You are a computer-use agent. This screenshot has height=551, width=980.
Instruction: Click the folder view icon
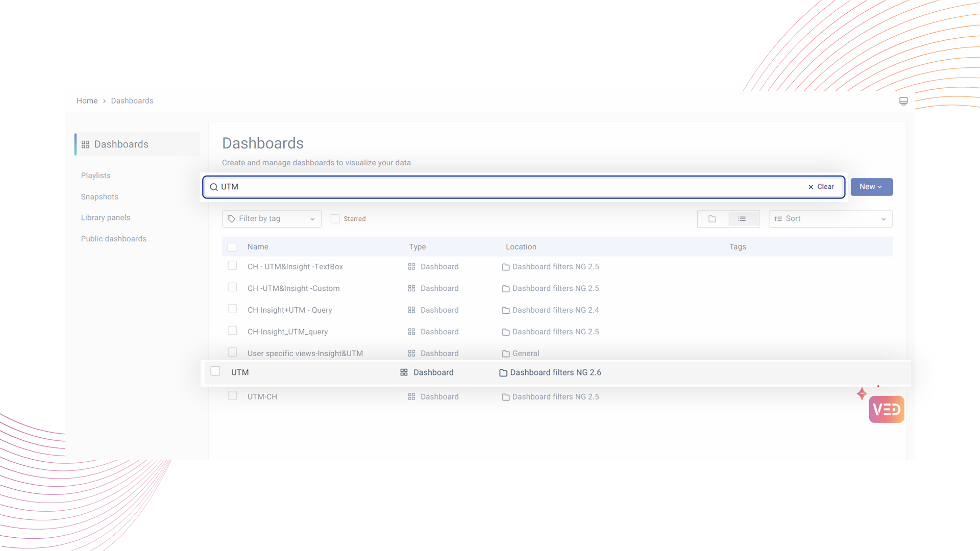(x=712, y=219)
